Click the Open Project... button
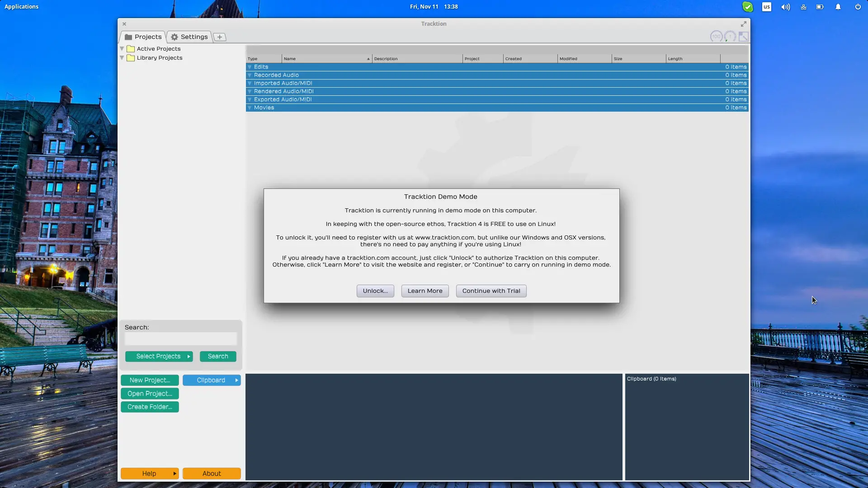 (150, 394)
